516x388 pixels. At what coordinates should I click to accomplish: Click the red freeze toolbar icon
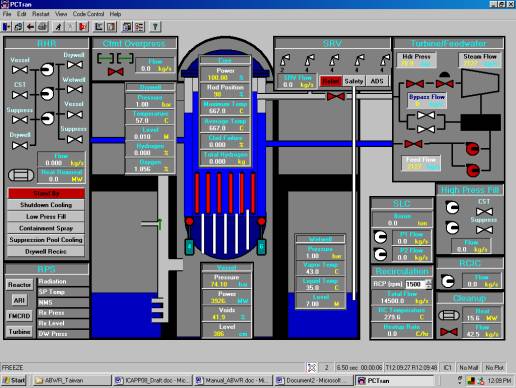tap(83, 27)
